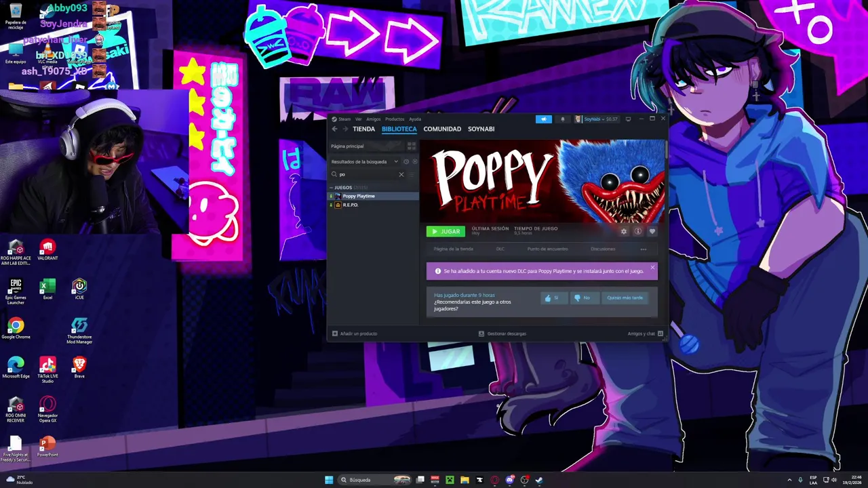Image resolution: width=868 pixels, height=488 pixels.
Task: Open ROG OMNI RECEIVER desktop icon
Action: coord(16,410)
